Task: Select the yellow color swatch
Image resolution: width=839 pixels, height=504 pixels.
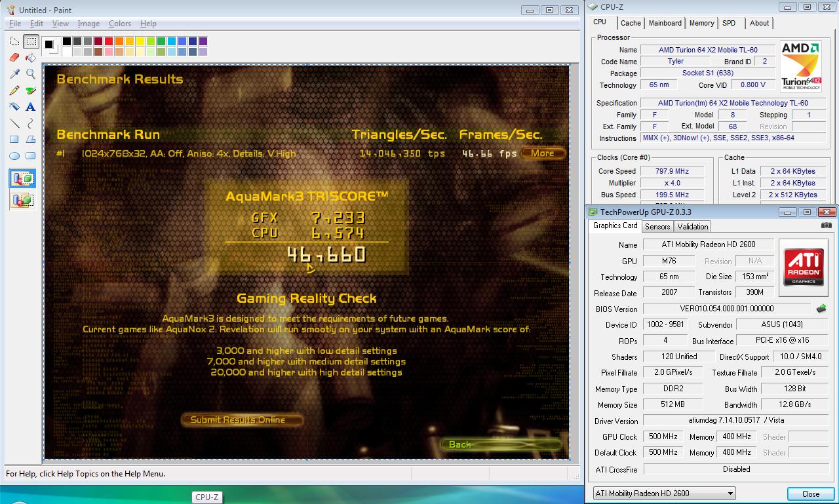Action: (140, 41)
